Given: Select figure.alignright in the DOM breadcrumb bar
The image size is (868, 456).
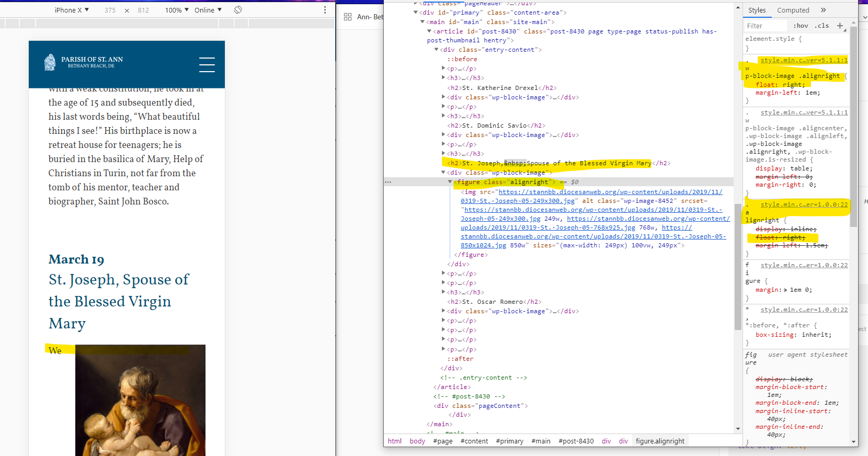Looking at the screenshot, I should coord(660,441).
